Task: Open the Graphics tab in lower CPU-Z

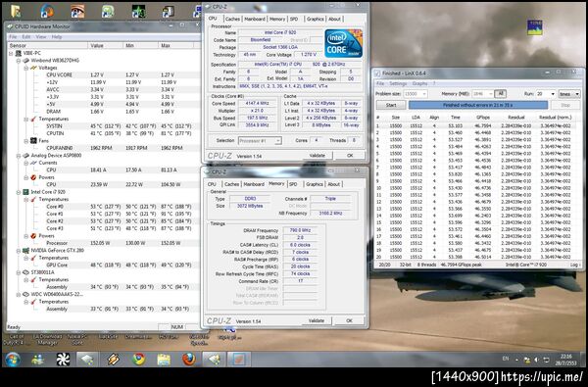Action: click(x=315, y=184)
